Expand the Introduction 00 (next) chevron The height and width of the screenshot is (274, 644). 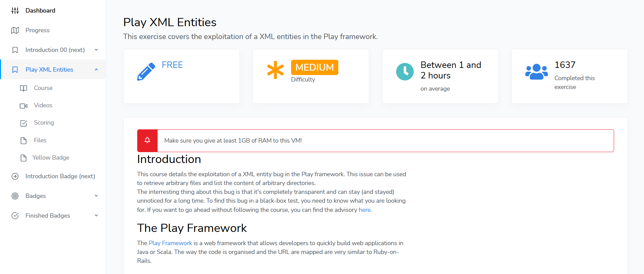pyautogui.click(x=96, y=50)
